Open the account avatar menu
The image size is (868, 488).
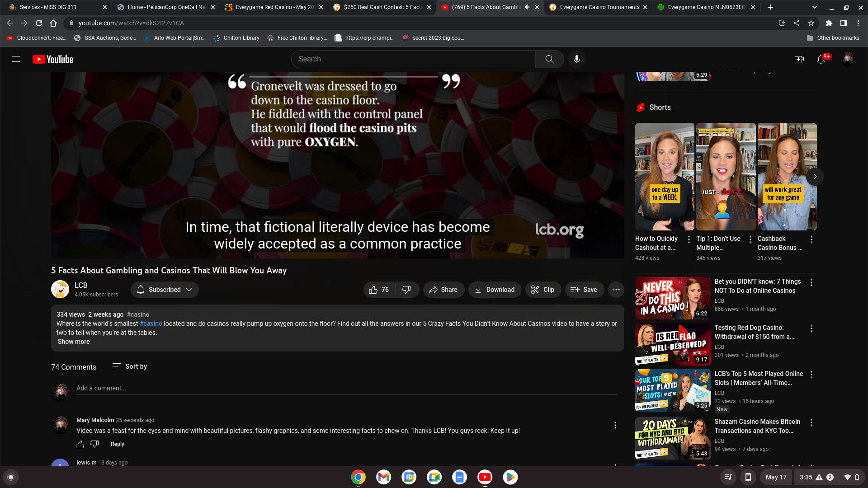(x=847, y=59)
